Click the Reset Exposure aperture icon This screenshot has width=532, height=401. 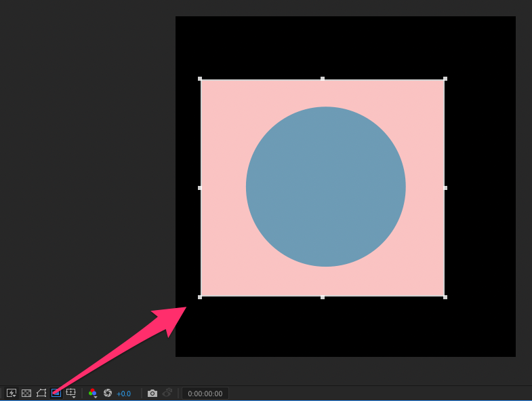(x=108, y=393)
